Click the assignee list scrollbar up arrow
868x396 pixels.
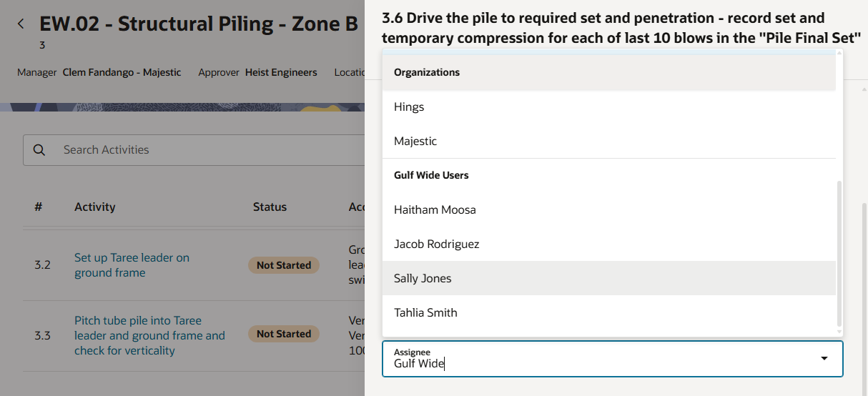tap(839, 54)
